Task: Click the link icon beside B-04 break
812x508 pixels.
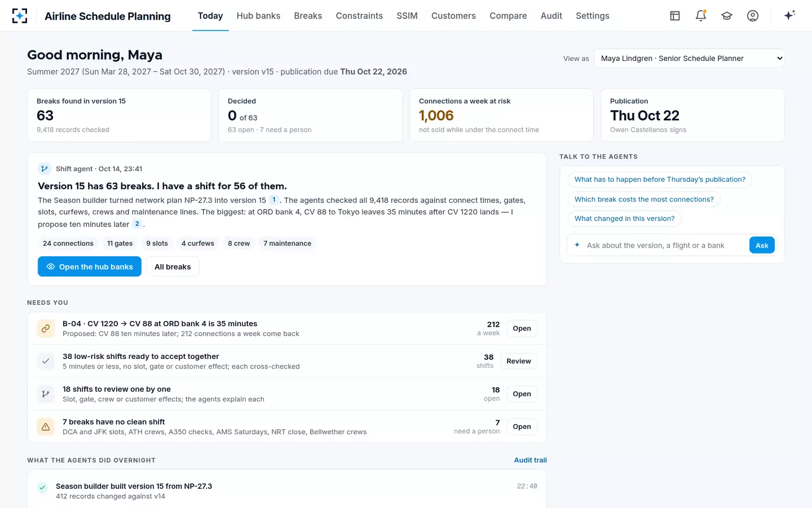Action: coord(46,329)
